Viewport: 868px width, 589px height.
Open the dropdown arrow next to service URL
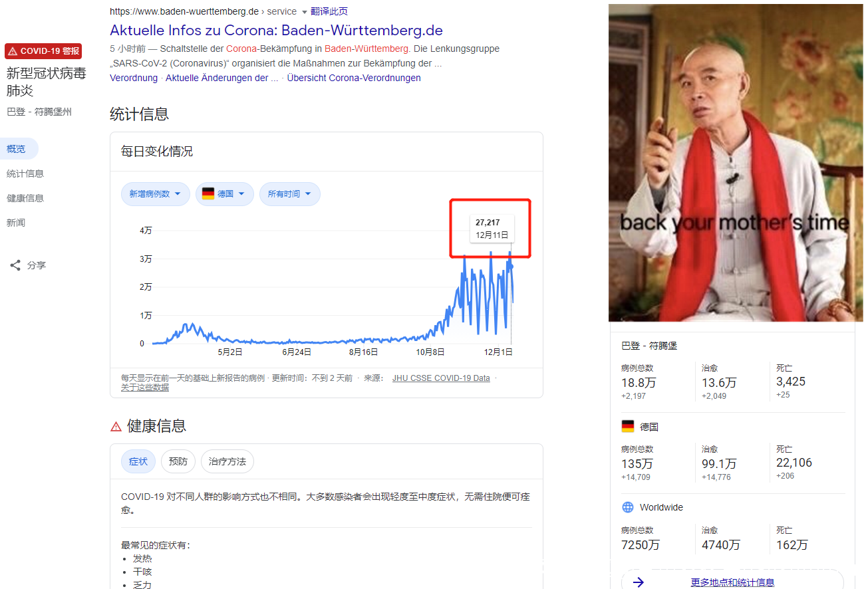point(305,12)
